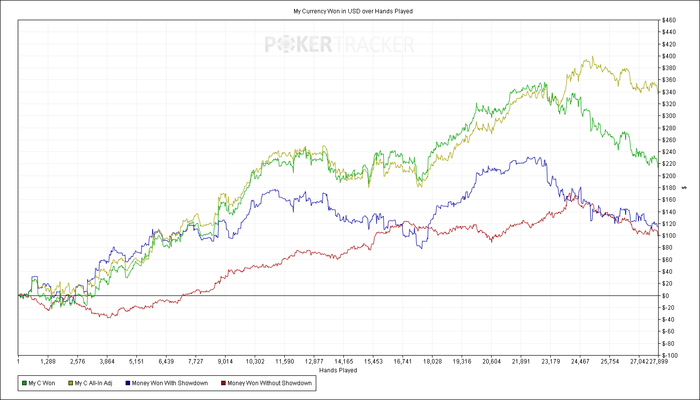Click x-axis tick label 3,864

click(107, 361)
